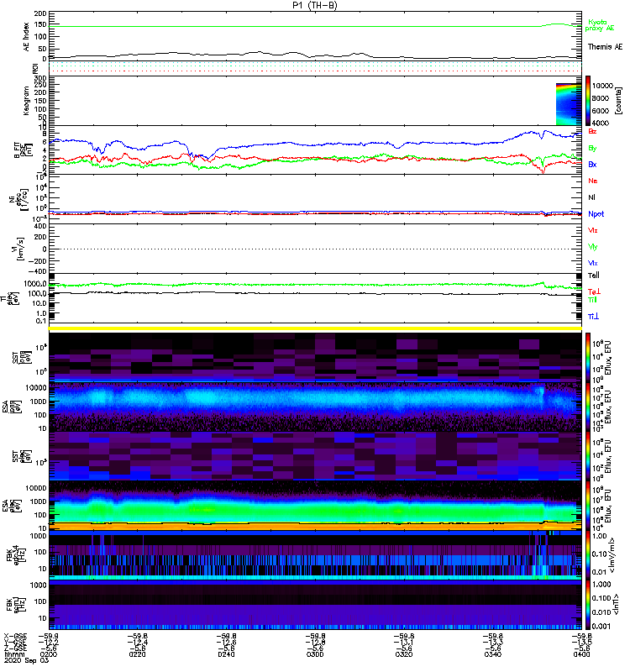The height and width of the screenshot is (672, 630).
Task: Click the yellow bar above the SST panel
Action: tap(316, 328)
